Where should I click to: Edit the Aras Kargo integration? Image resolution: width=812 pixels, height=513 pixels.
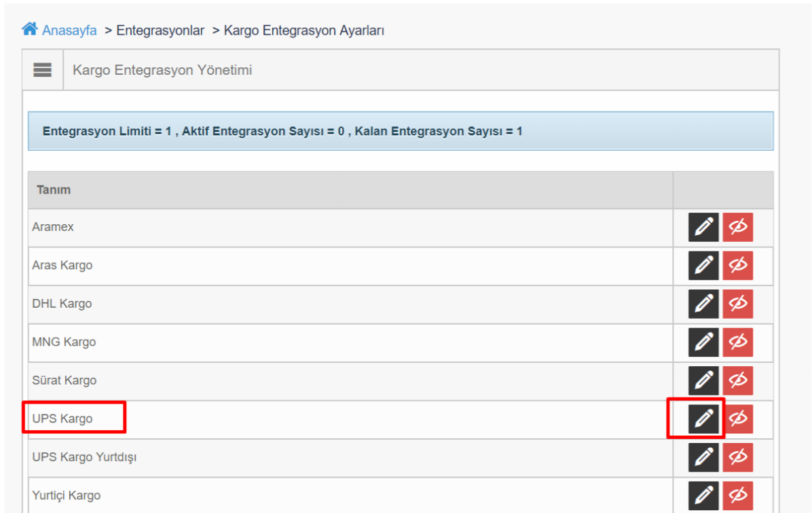pos(703,265)
